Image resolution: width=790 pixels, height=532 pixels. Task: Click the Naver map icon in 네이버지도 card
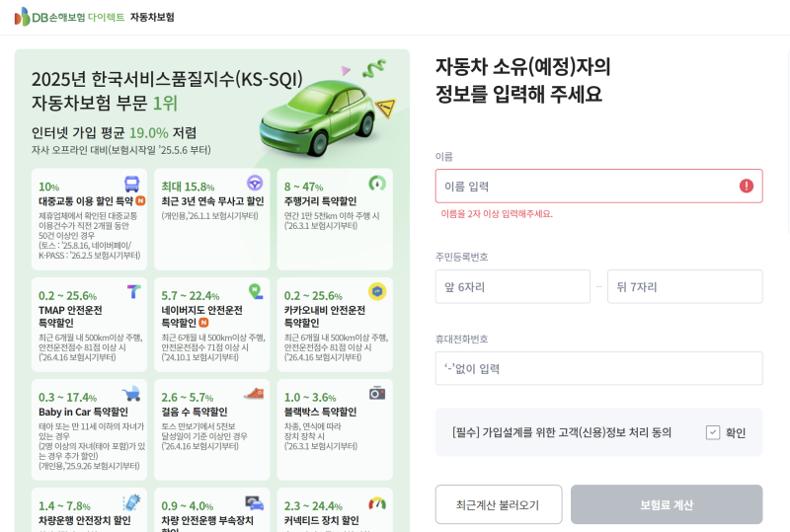256,291
